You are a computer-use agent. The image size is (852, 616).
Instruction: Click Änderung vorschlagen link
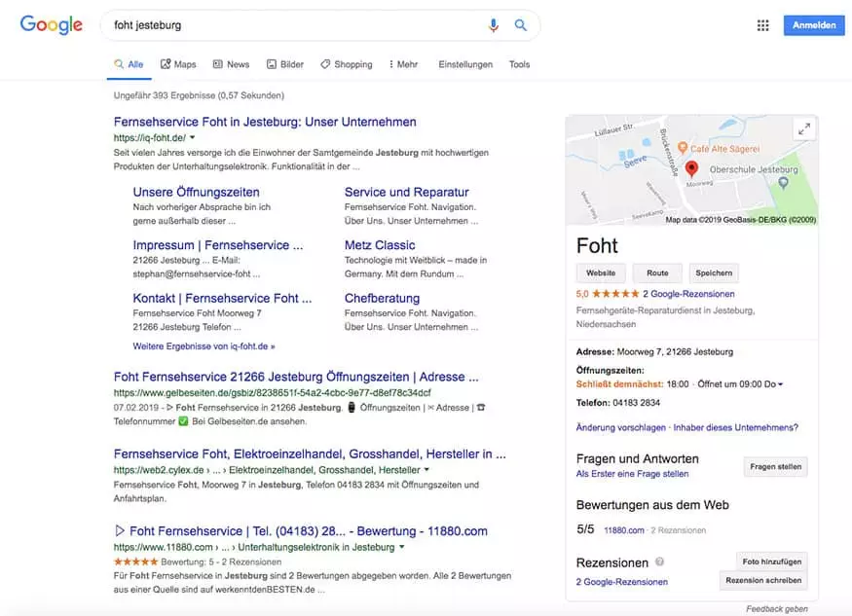point(620,427)
